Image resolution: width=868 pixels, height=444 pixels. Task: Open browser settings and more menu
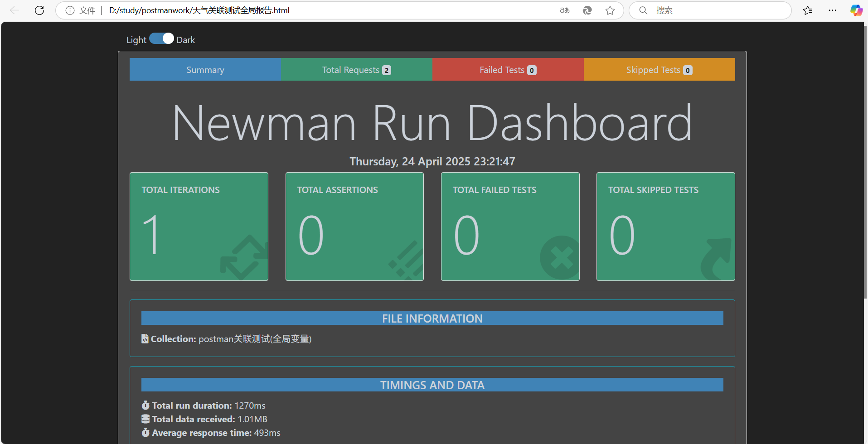click(832, 10)
